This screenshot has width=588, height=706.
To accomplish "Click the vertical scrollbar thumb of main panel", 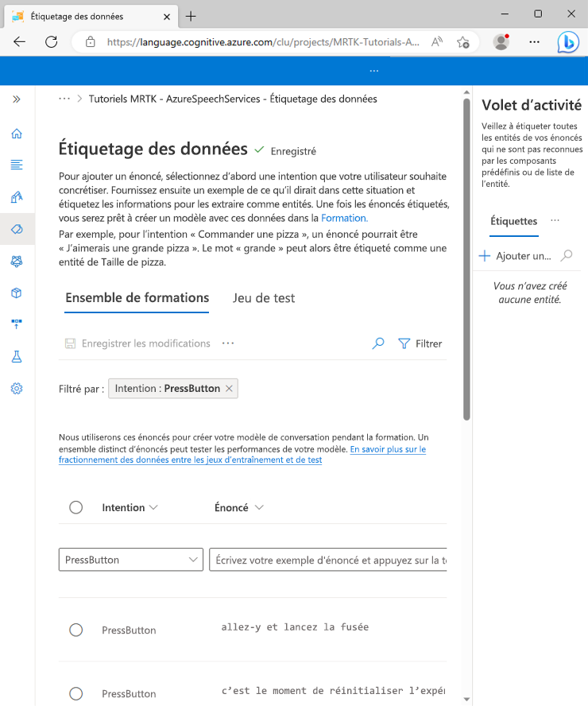I will 466,259.
